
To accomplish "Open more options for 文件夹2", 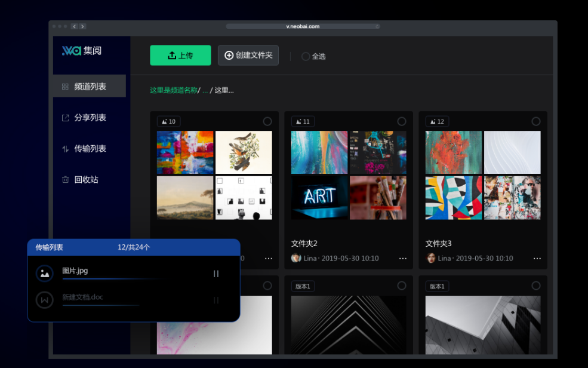I will tap(403, 259).
